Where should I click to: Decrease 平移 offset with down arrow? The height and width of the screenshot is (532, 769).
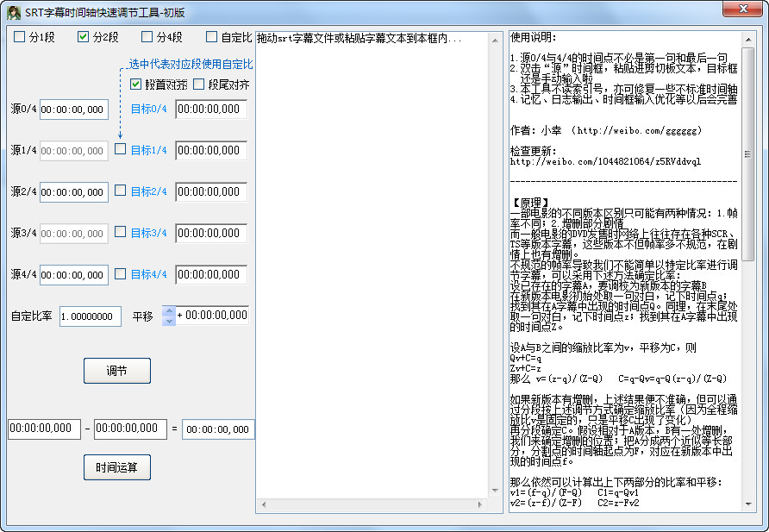169,321
